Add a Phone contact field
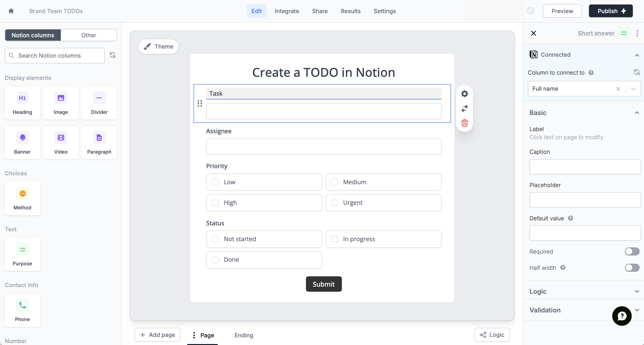Image resolution: width=644 pixels, height=345 pixels. [22, 311]
